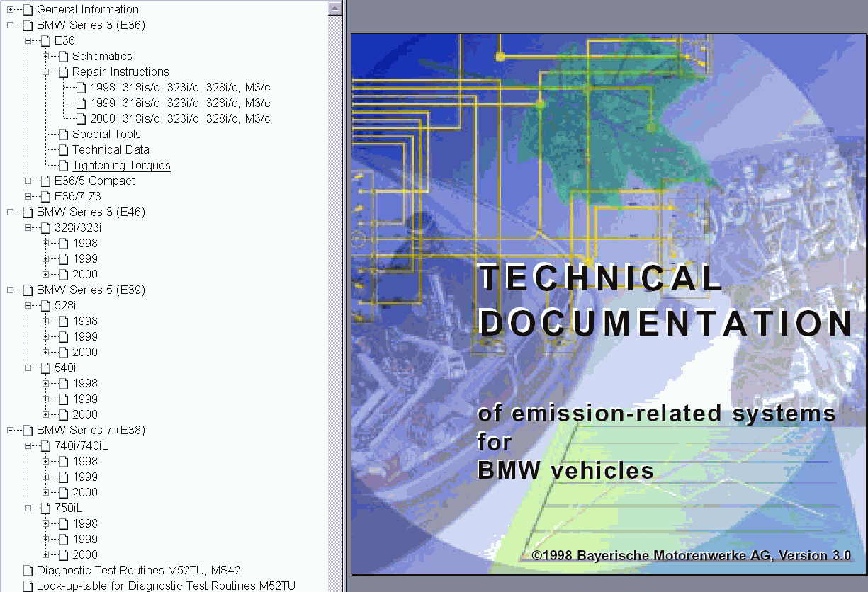
Task: Click the 540i page icon
Action: point(45,368)
